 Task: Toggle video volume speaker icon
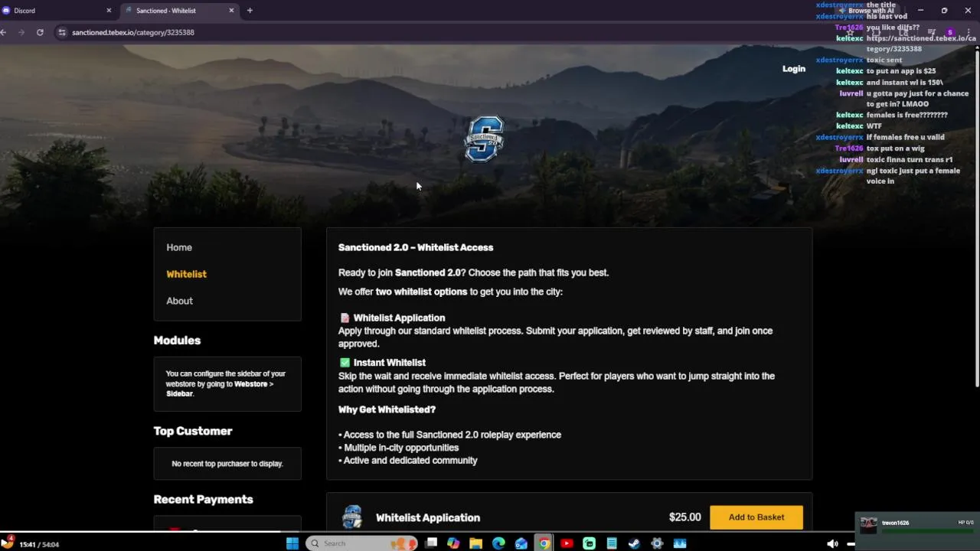(x=832, y=544)
